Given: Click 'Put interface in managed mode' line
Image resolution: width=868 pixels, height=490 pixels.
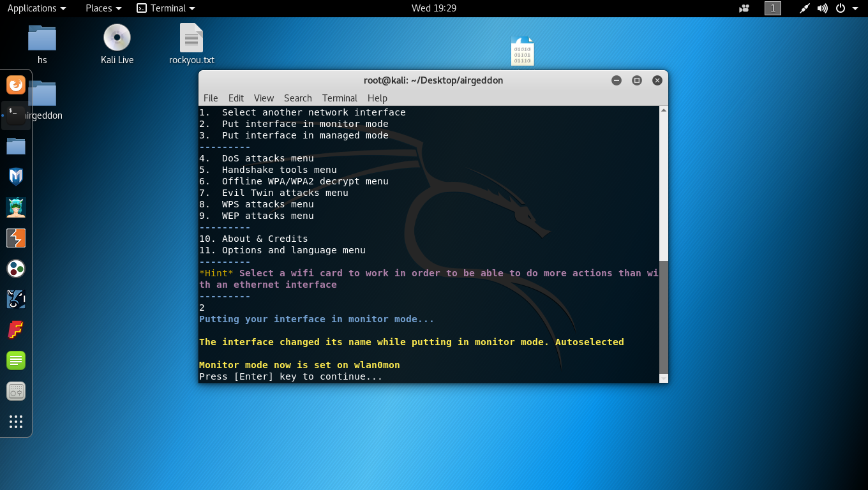Looking at the screenshot, I should pos(294,135).
